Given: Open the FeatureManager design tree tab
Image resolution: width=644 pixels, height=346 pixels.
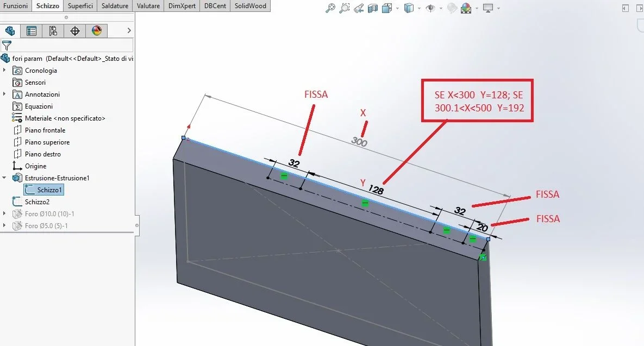Looking at the screenshot, I should 10,31.
